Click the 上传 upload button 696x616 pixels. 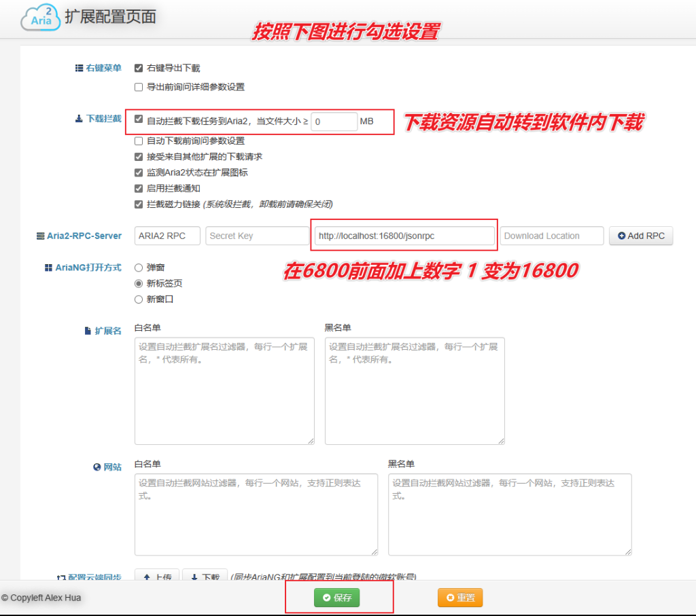[157, 577]
